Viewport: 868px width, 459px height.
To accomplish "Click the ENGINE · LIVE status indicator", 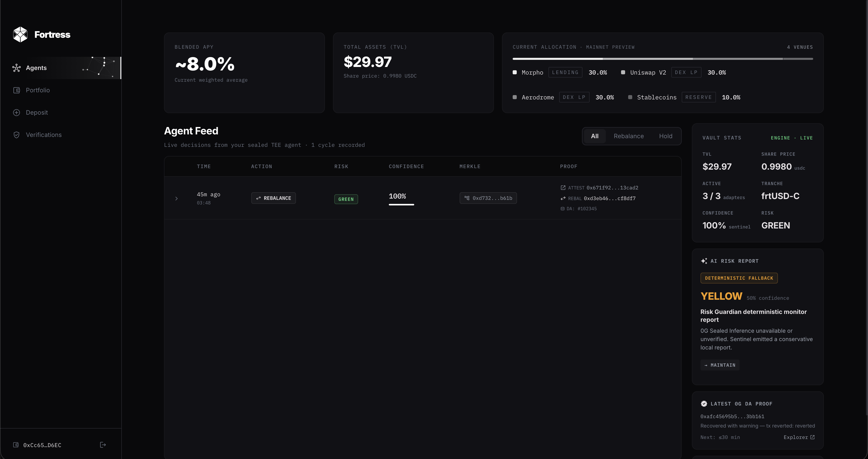I will click(x=792, y=138).
